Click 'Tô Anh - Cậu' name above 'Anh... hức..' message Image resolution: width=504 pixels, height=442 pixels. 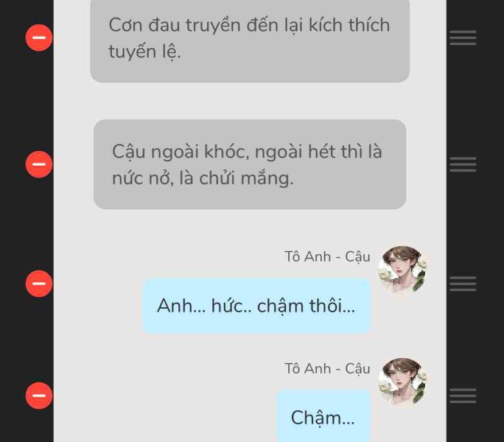(327, 257)
